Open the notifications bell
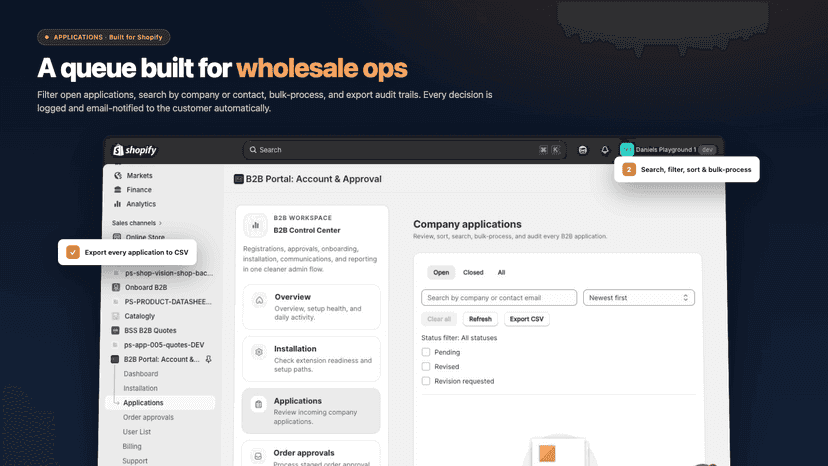 605,150
